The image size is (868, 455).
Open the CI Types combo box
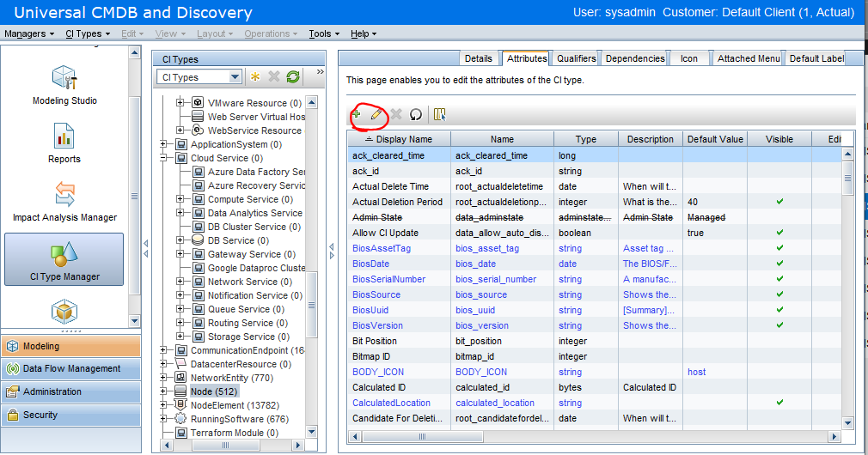(x=199, y=77)
